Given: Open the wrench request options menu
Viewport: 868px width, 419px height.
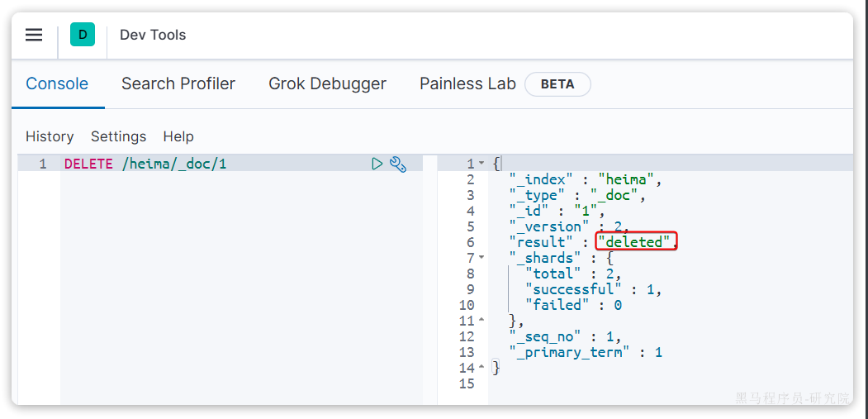Looking at the screenshot, I should 399,164.
